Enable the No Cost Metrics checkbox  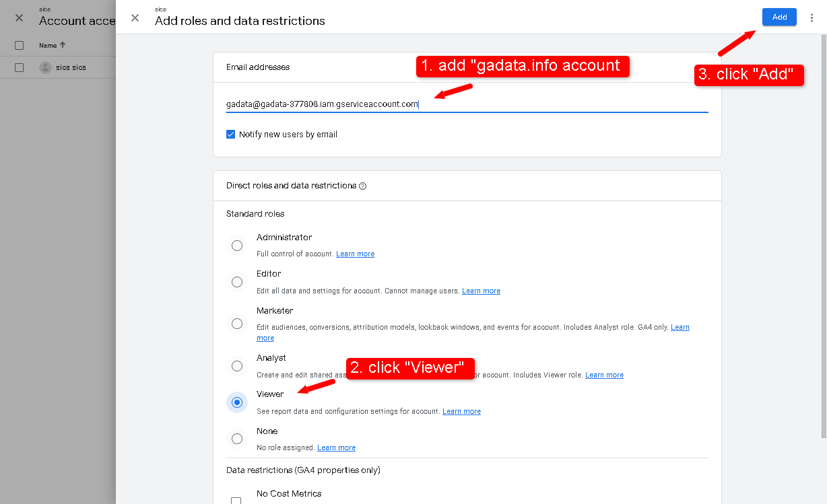pos(236,500)
